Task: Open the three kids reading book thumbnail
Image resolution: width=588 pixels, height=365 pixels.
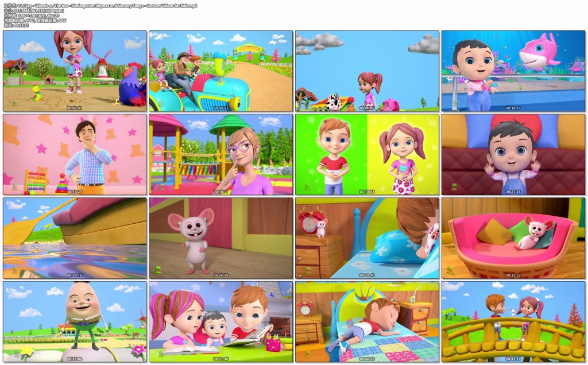Action: (x=221, y=322)
